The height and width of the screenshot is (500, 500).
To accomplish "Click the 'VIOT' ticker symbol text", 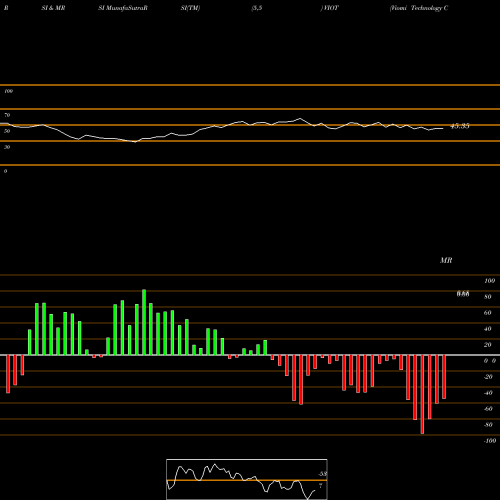I will (331, 8).
